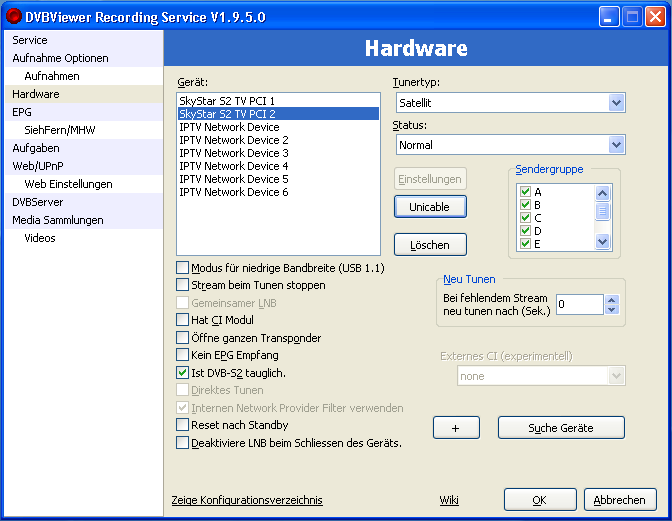Uncheck Sendergruppe A checkbox
The image size is (672, 521).
525,192
